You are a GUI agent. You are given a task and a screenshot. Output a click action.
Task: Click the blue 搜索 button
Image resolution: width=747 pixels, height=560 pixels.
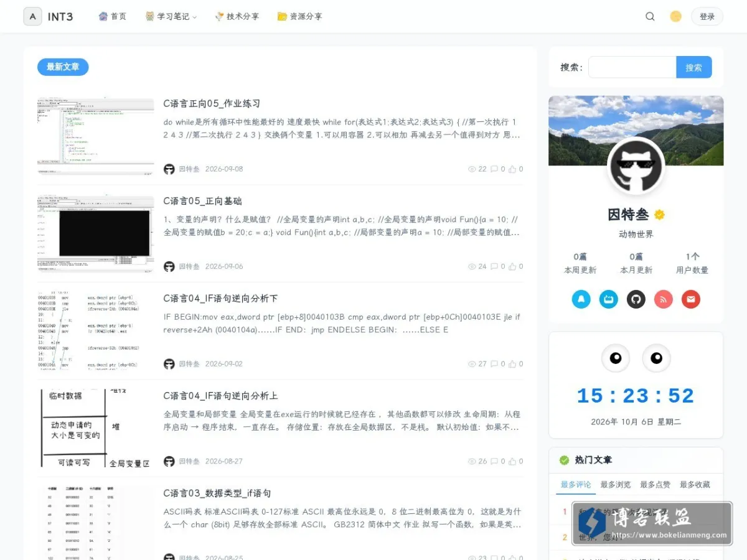[694, 67]
